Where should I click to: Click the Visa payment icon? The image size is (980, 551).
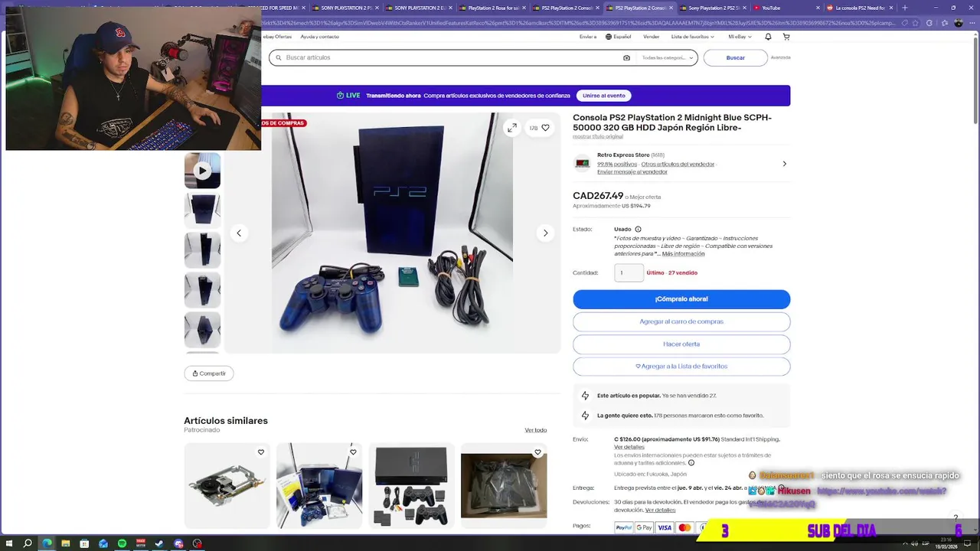pos(665,527)
